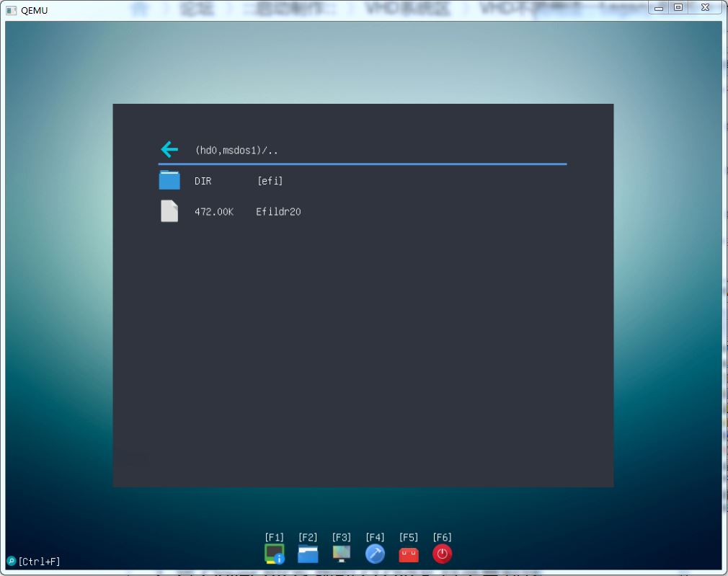Click the DIR type label
The width and height of the screenshot is (728, 576).
[203, 181]
